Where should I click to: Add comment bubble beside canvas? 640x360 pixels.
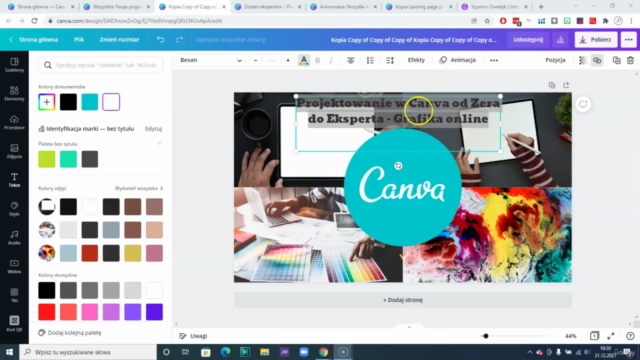(583, 104)
